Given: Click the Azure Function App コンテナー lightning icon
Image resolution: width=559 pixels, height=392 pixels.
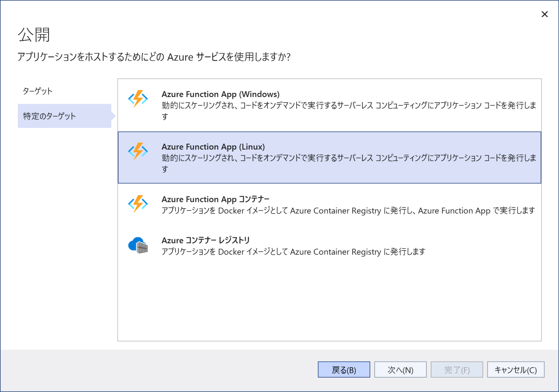Looking at the screenshot, I should click(x=138, y=204).
